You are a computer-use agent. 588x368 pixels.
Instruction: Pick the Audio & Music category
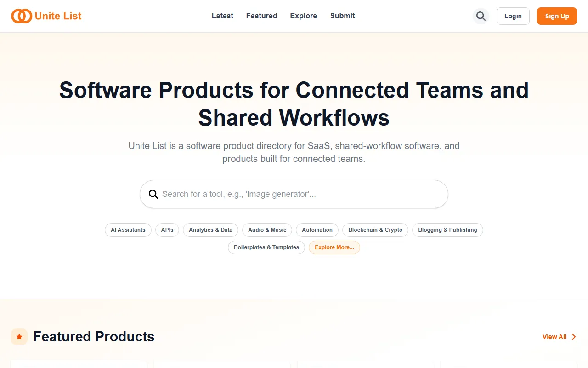point(267,230)
